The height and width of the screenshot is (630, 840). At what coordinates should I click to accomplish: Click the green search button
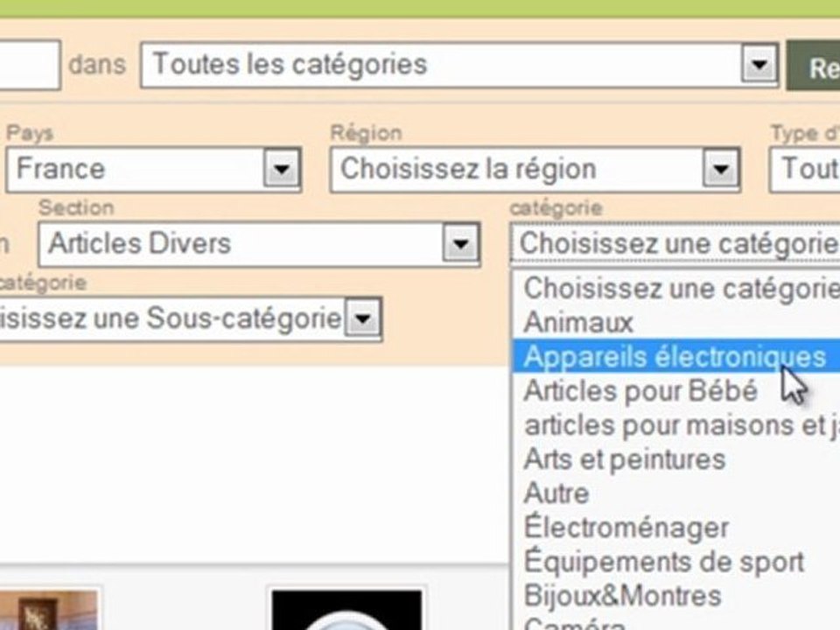(813, 66)
